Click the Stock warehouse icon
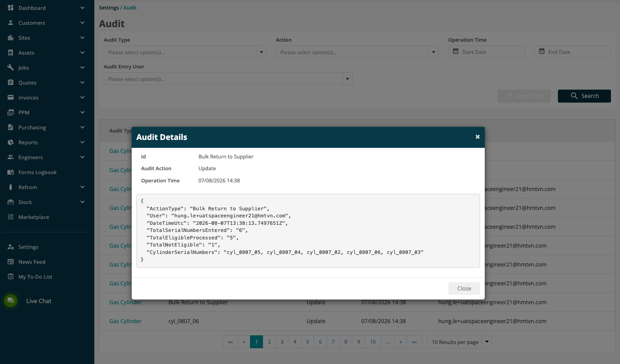Viewport: 620px width, 364px height. (11, 202)
